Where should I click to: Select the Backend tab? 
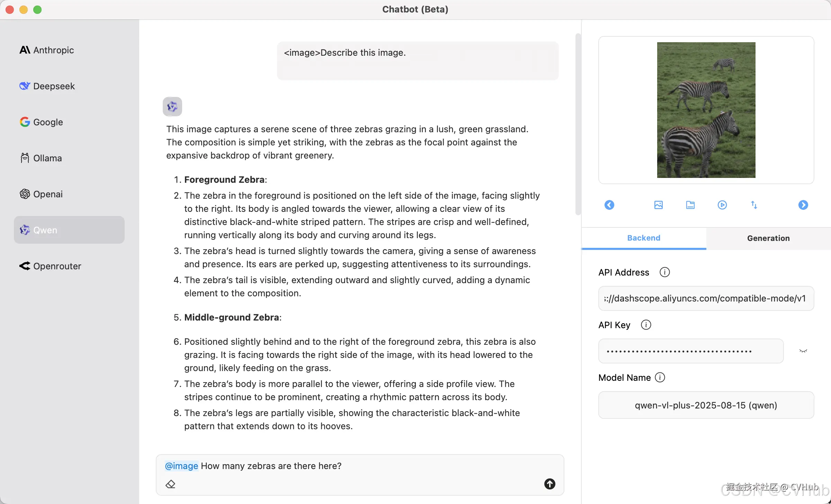pyautogui.click(x=644, y=238)
